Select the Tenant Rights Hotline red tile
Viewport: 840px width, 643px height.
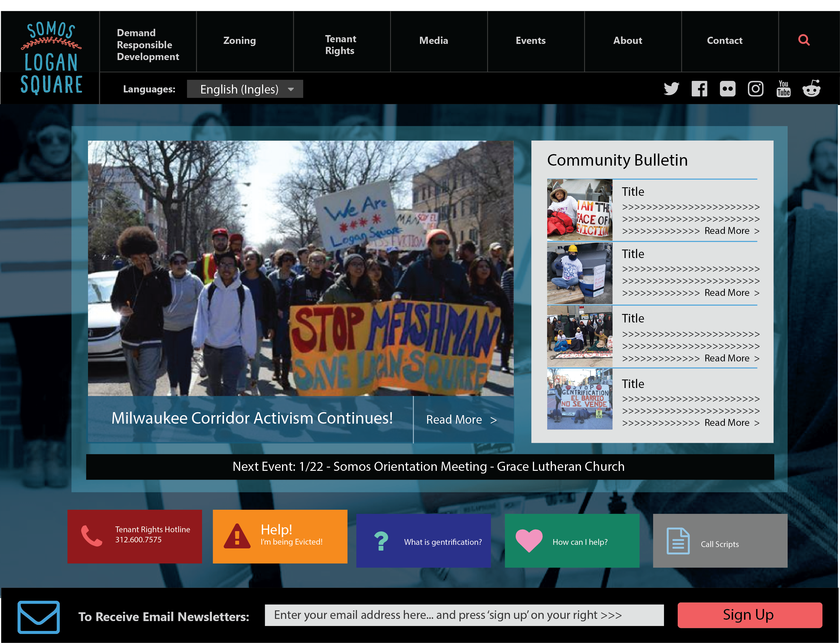point(134,536)
